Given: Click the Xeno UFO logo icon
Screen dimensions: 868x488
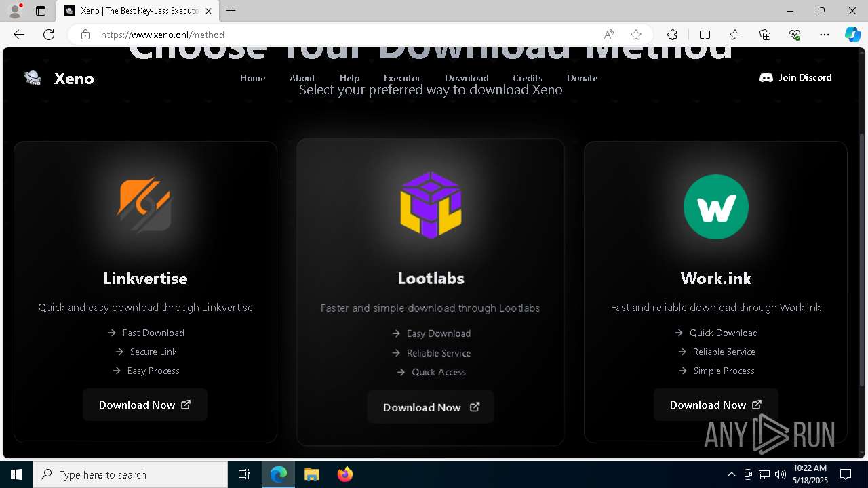Looking at the screenshot, I should pyautogui.click(x=33, y=78).
